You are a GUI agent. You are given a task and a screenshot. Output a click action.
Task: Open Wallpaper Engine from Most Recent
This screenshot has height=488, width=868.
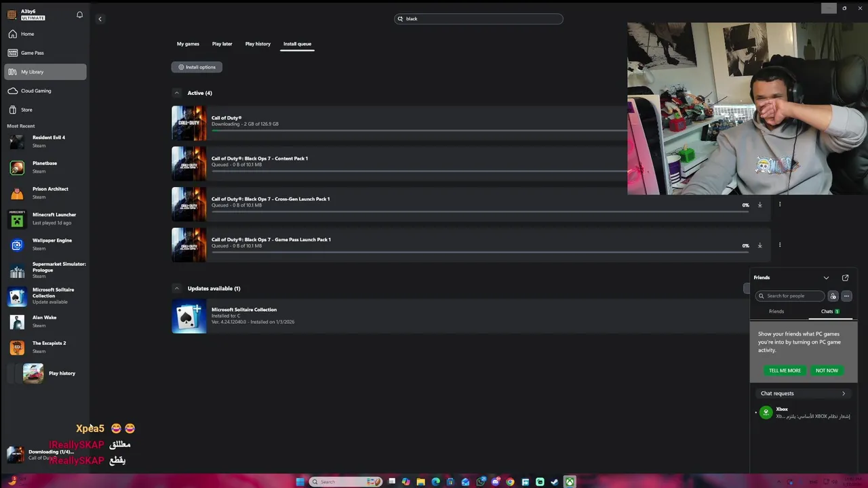[x=45, y=245]
